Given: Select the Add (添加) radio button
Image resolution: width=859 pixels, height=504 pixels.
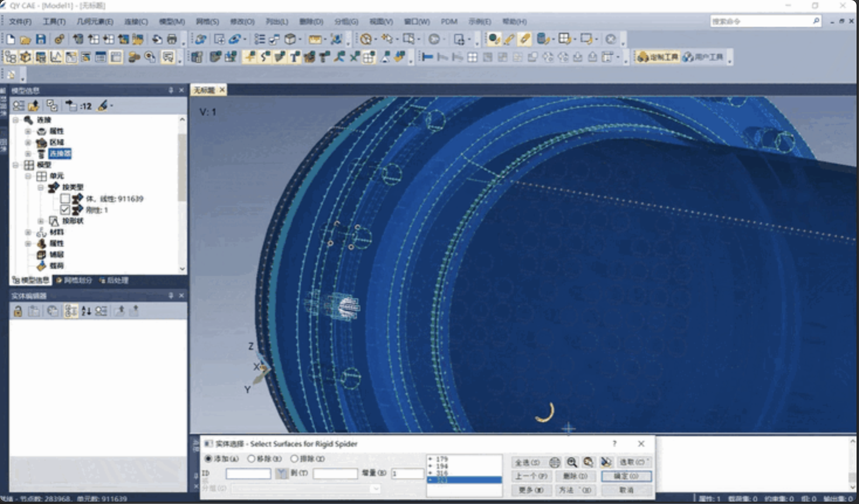Looking at the screenshot, I should 208,459.
